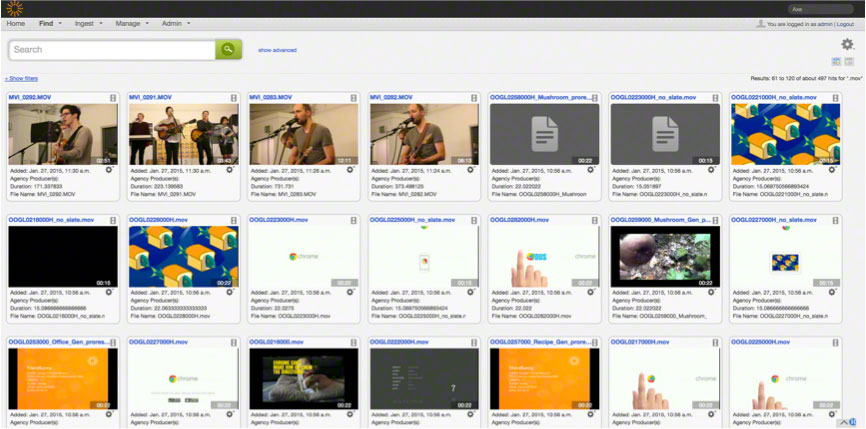
Task: Open gear menu on OOGL0257000_Recipe_Gen card
Action: coord(591,414)
